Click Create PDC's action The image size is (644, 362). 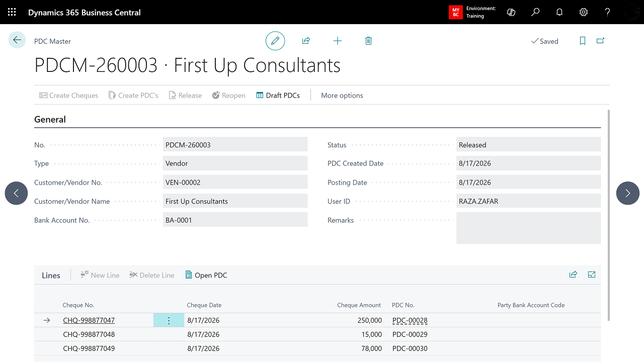click(x=133, y=95)
